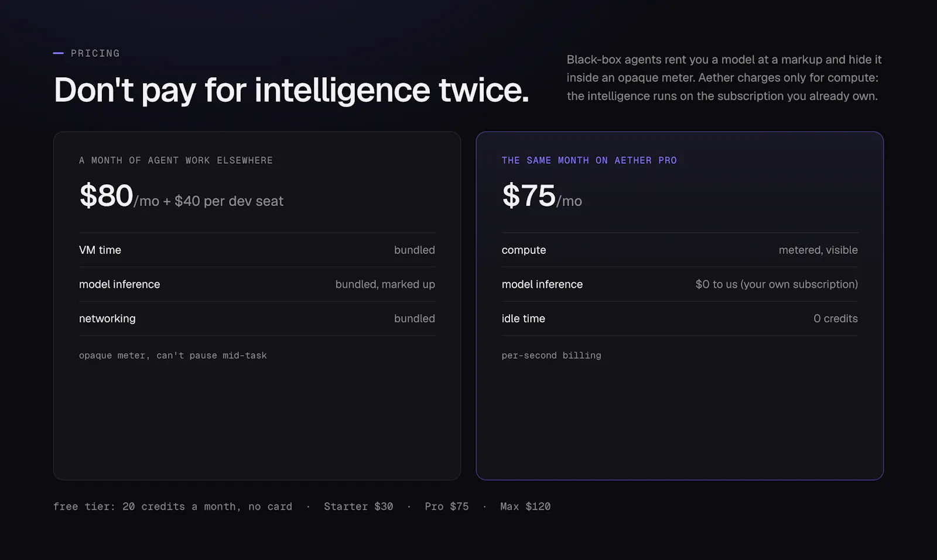Select the VM time row
Screen dimensions: 937x560
(x=257, y=250)
